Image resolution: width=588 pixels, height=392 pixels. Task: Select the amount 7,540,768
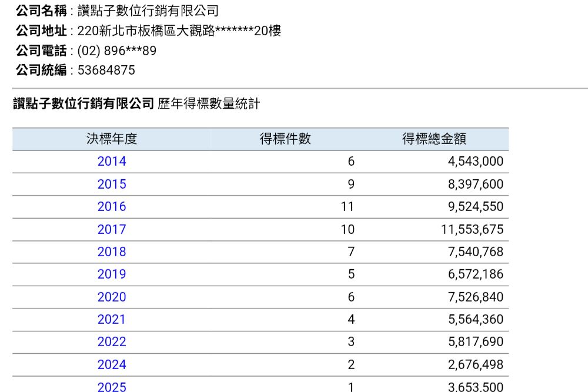[x=476, y=252]
